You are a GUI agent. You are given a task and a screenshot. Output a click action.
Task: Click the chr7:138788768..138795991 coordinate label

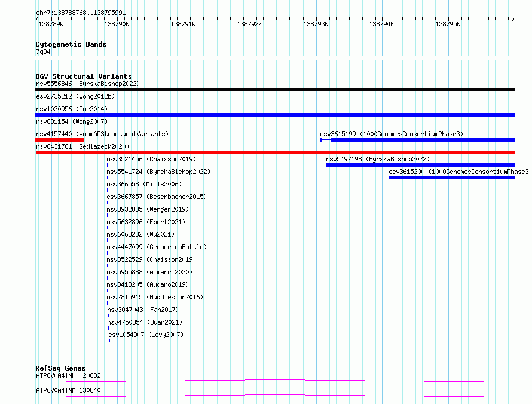click(81, 13)
